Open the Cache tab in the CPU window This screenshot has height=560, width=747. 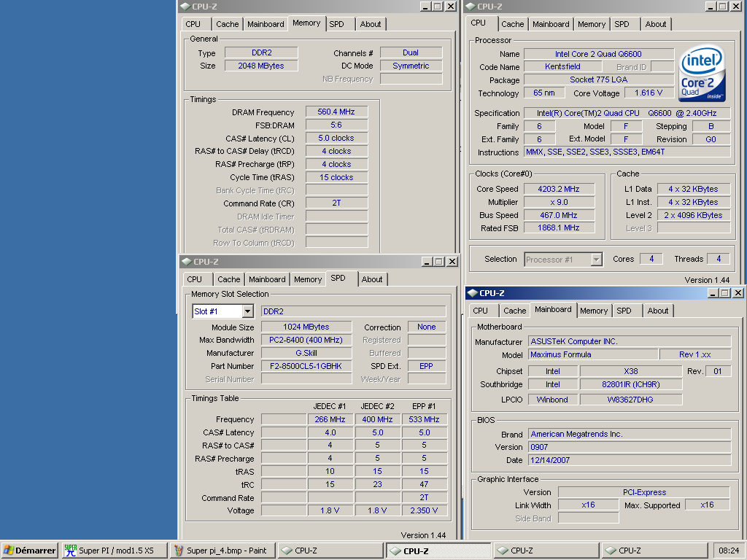tap(513, 24)
